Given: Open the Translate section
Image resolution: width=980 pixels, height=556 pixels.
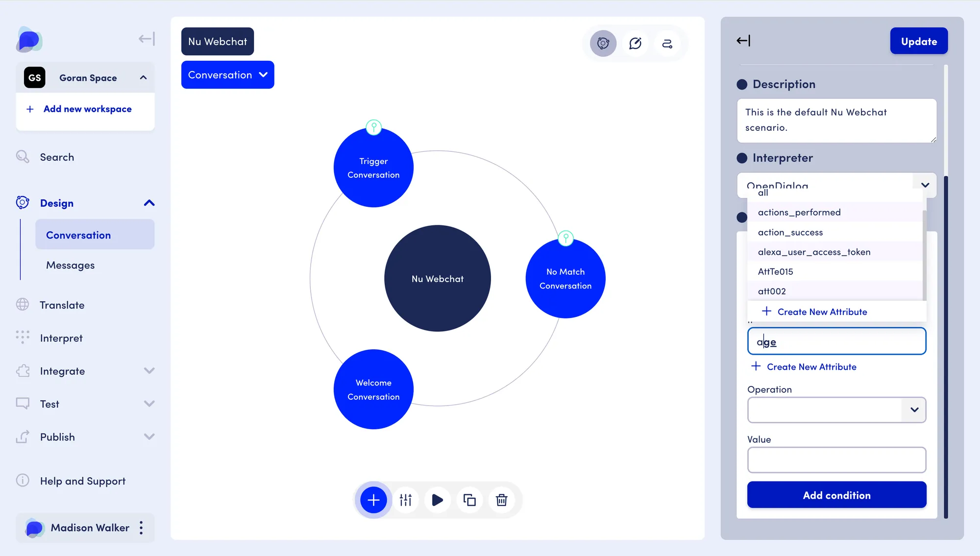Looking at the screenshot, I should 62,305.
